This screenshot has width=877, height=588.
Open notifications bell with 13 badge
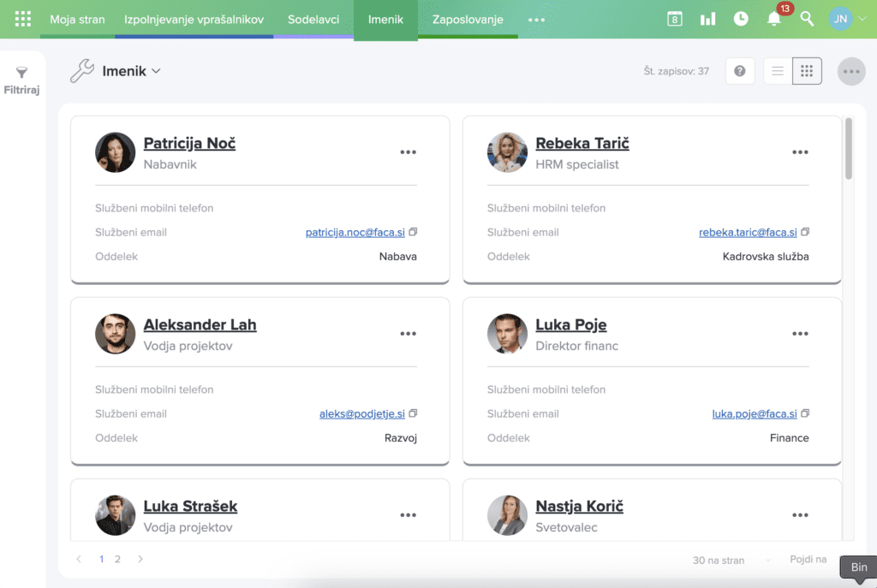774,19
